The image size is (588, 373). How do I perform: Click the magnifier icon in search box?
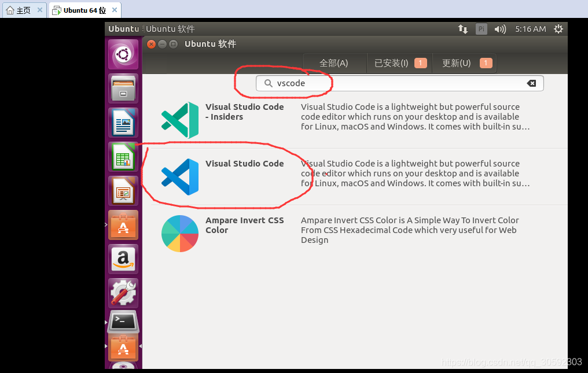pos(268,83)
